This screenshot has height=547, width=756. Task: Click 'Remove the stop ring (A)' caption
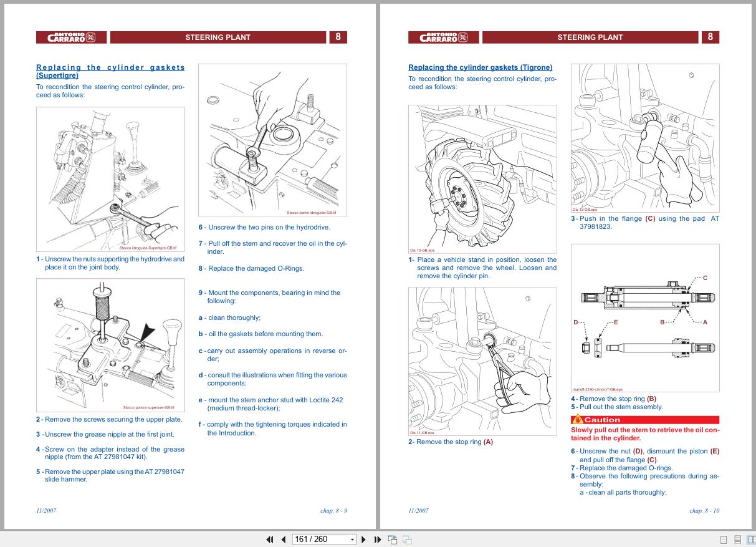(x=451, y=442)
